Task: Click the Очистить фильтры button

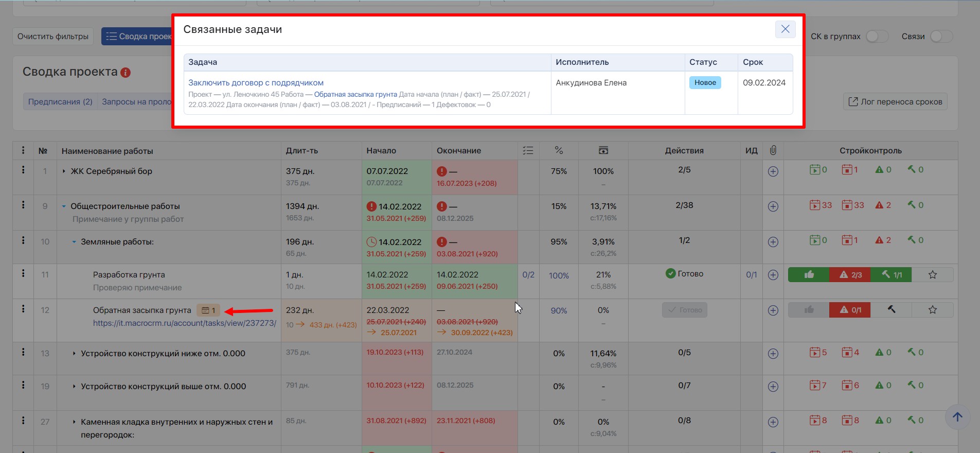Action: pos(53,37)
